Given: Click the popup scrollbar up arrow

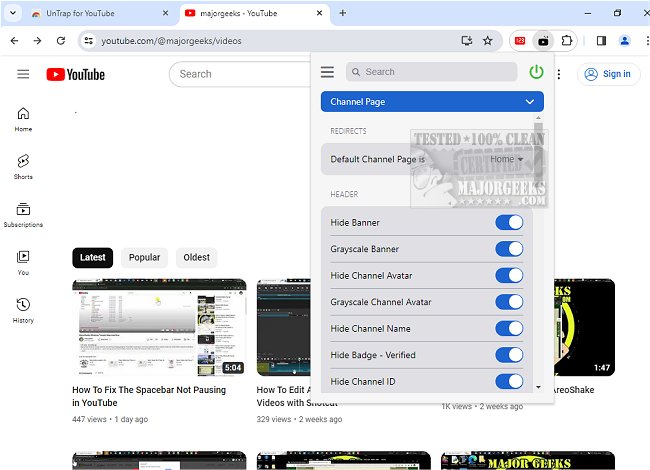Looking at the screenshot, I should (x=538, y=118).
